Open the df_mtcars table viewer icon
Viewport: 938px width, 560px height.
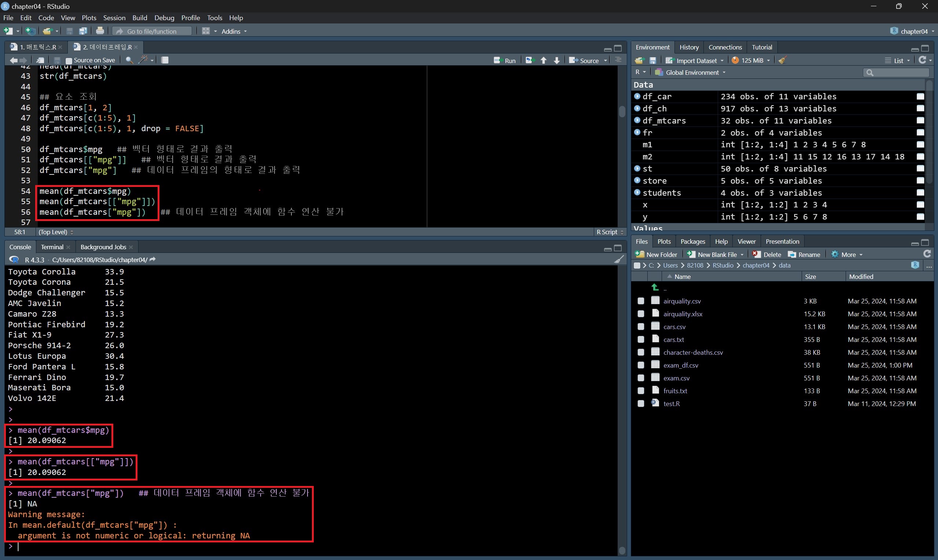(x=920, y=121)
